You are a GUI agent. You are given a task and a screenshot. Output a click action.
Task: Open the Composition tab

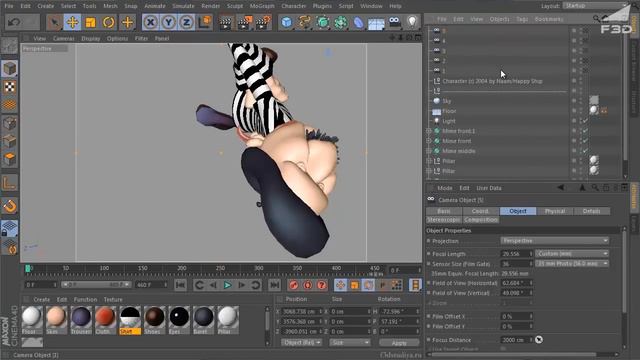[x=481, y=220]
